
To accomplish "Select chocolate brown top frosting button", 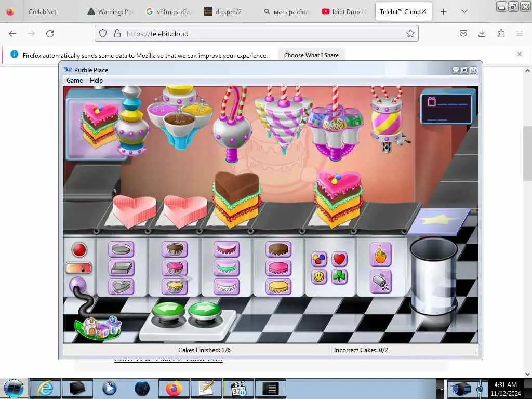I will [278, 250].
